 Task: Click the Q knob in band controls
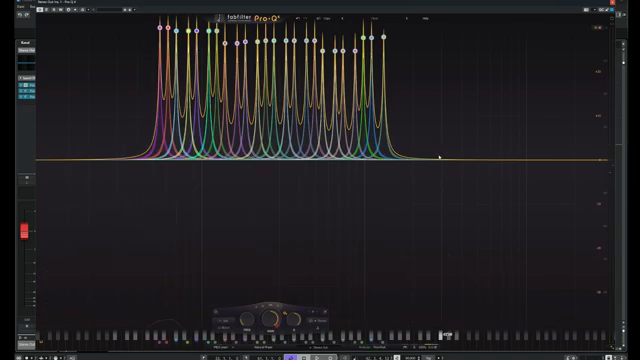point(293,319)
